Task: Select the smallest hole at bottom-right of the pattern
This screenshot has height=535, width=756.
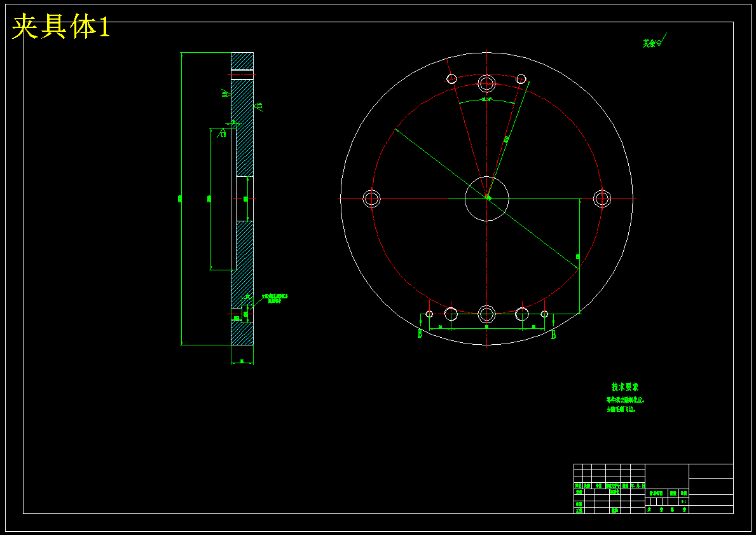Action: pyautogui.click(x=544, y=314)
